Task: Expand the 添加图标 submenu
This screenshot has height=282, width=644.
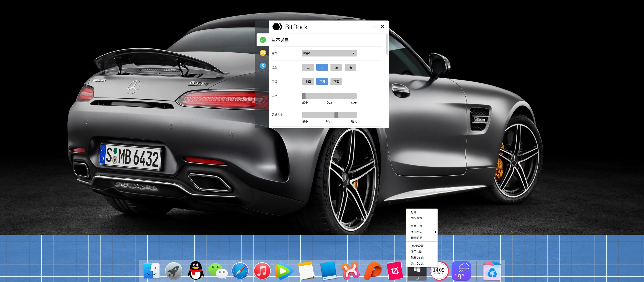Action: [422, 232]
